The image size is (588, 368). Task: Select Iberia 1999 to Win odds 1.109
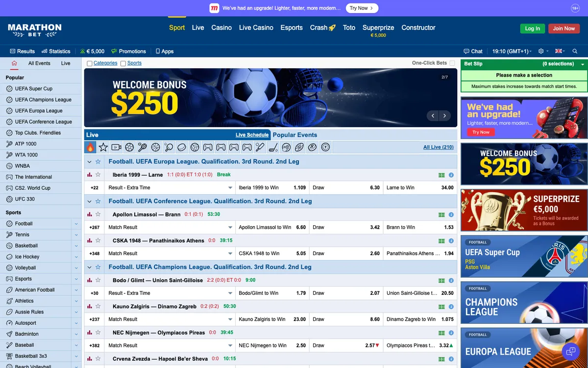click(272, 187)
